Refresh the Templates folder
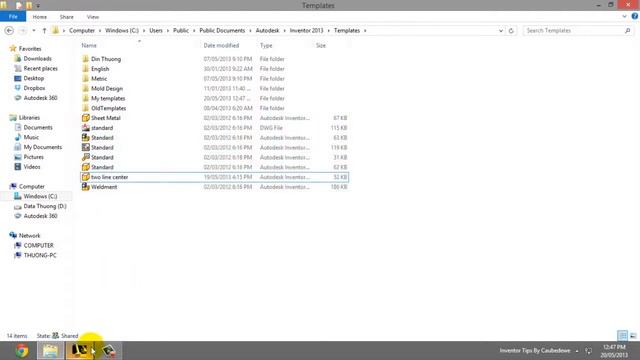The height and width of the screenshot is (360, 640). pos(511,31)
